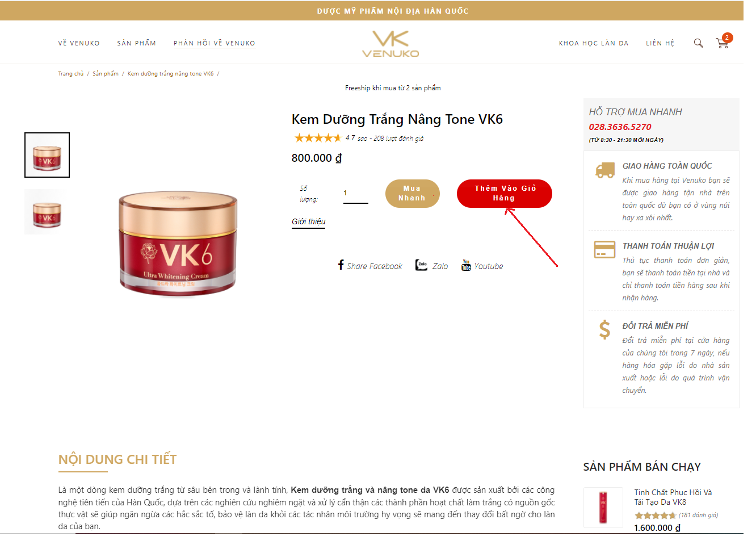Click the dollar sign return icon

click(x=605, y=329)
